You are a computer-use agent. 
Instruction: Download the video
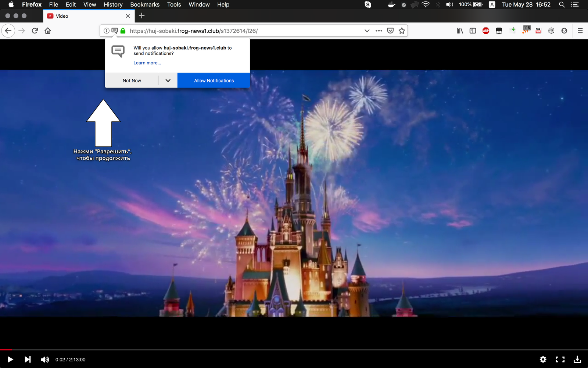coord(577,360)
